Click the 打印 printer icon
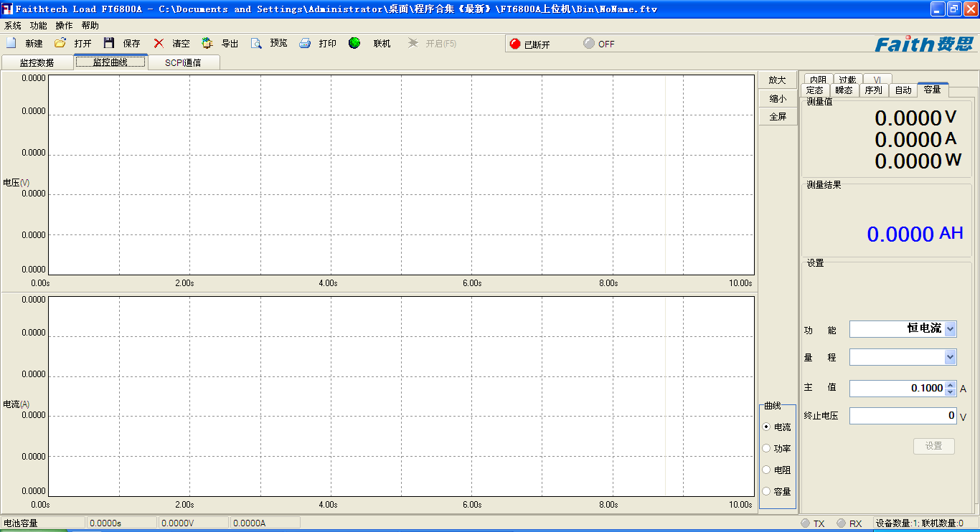The width and height of the screenshot is (980, 532). pos(305,43)
